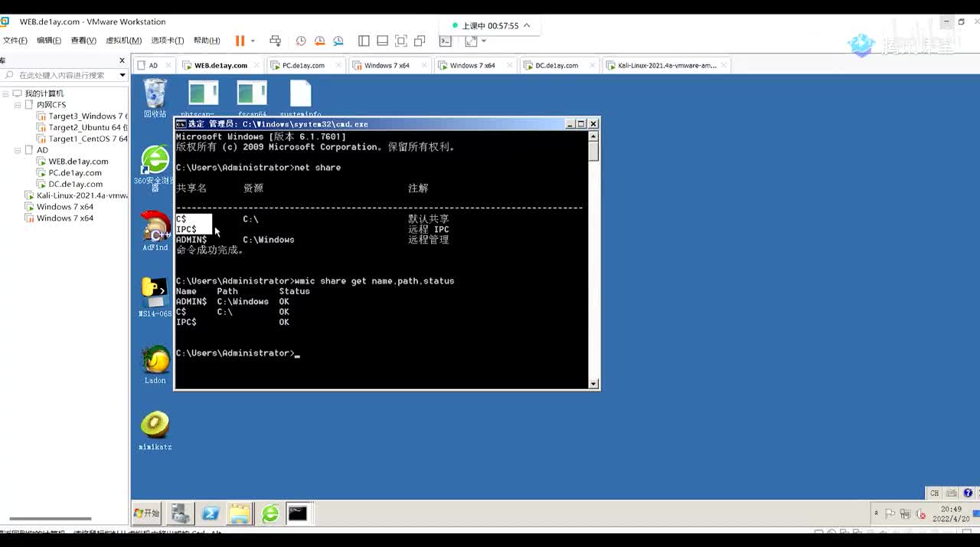The height and width of the screenshot is (547, 980).
Task: Select DC.de1ay.com in library tree
Action: coord(69,185)
